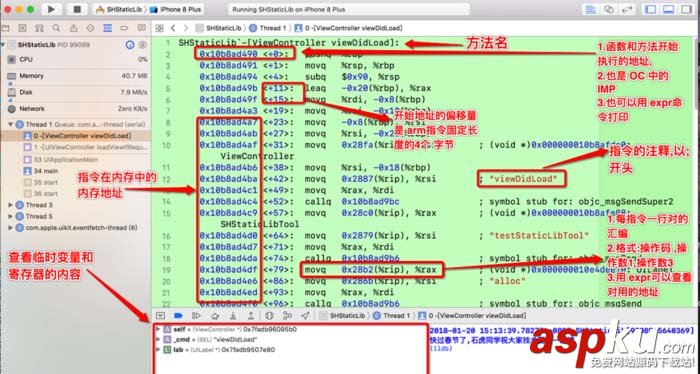Switch to the Version editor
The width and height of the screenshot is (700, 374).
coord(627,9)
